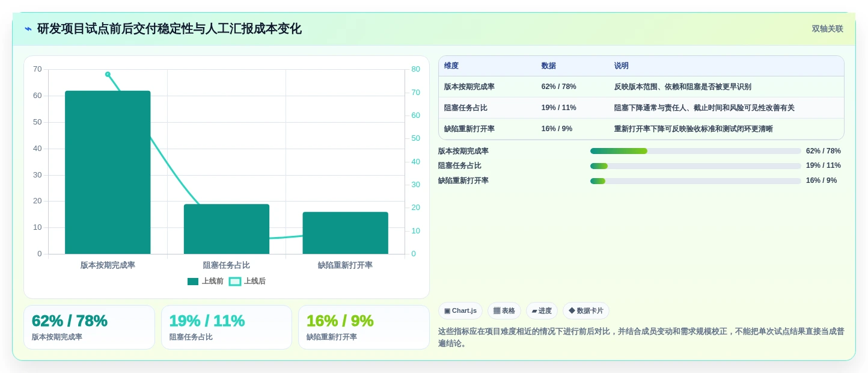The image size is (868, 373).
Task: Click the 阻塞任务占比 bar in chart
Action: [x=227, y=229]
